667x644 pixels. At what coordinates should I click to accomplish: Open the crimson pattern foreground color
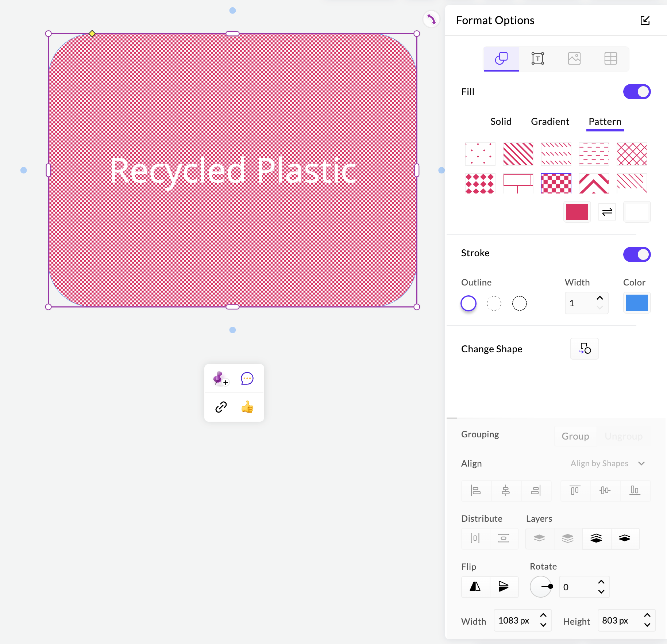coord(577,212)
